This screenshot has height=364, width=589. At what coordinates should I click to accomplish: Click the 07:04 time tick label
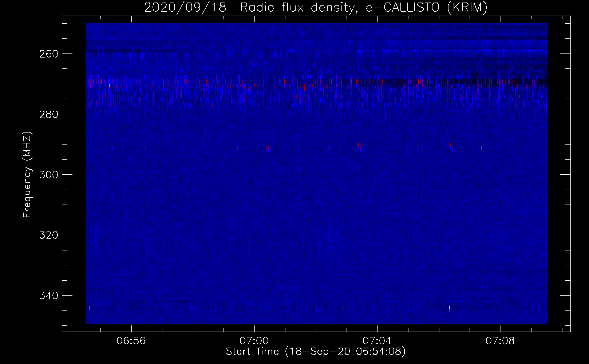tap(377, 341)
